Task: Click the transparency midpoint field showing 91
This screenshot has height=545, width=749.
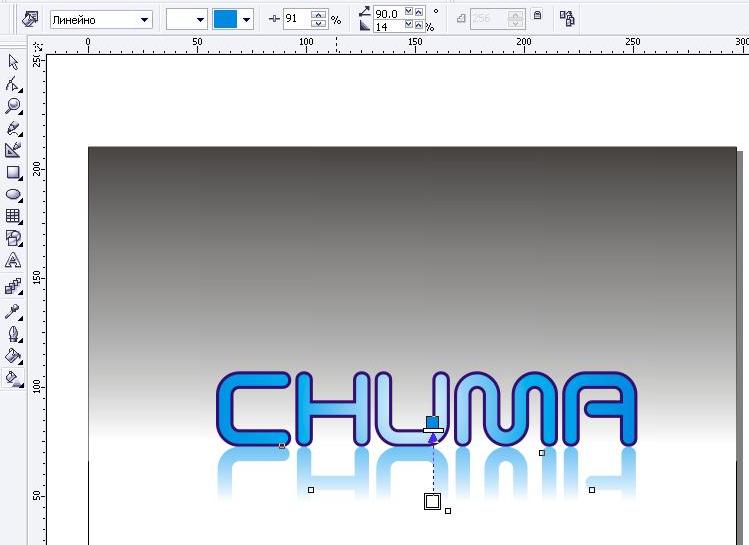Action: click(296, 19)
